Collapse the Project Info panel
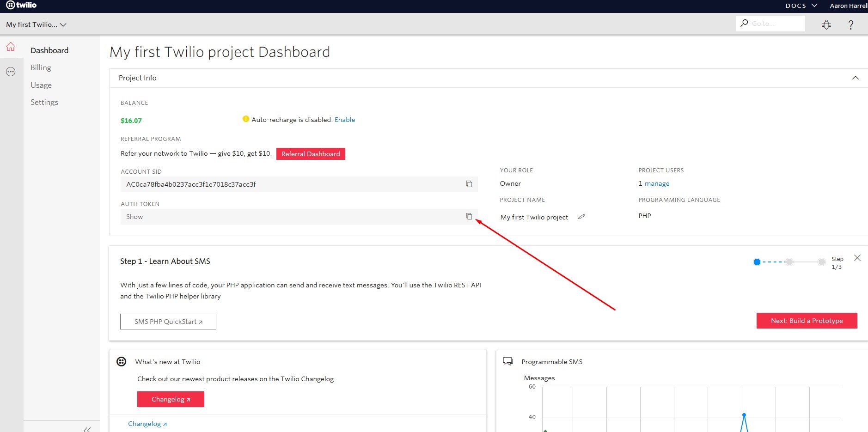868x432 pixels. 855,78
